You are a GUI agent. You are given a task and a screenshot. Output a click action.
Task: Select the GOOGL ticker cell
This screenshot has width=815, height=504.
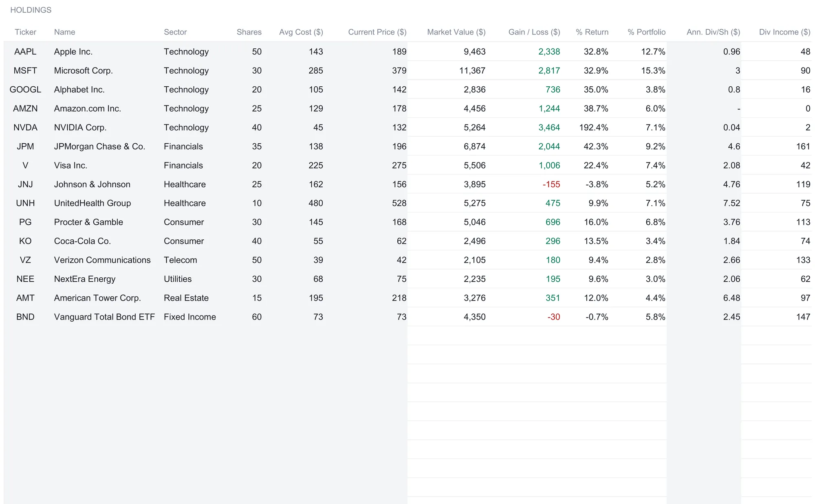(x=25, y=90)
